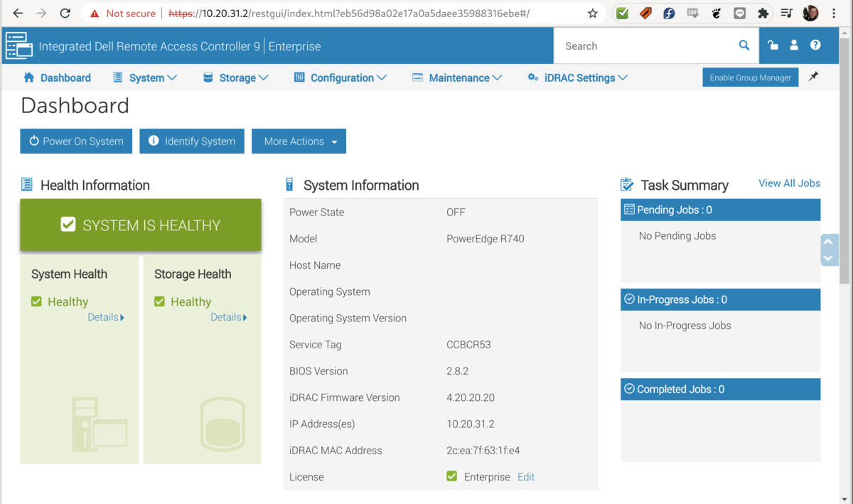Bookmark this page with star icon
Image resolution: width=853 pixels, height=504 pixels.
pos(593,14)
